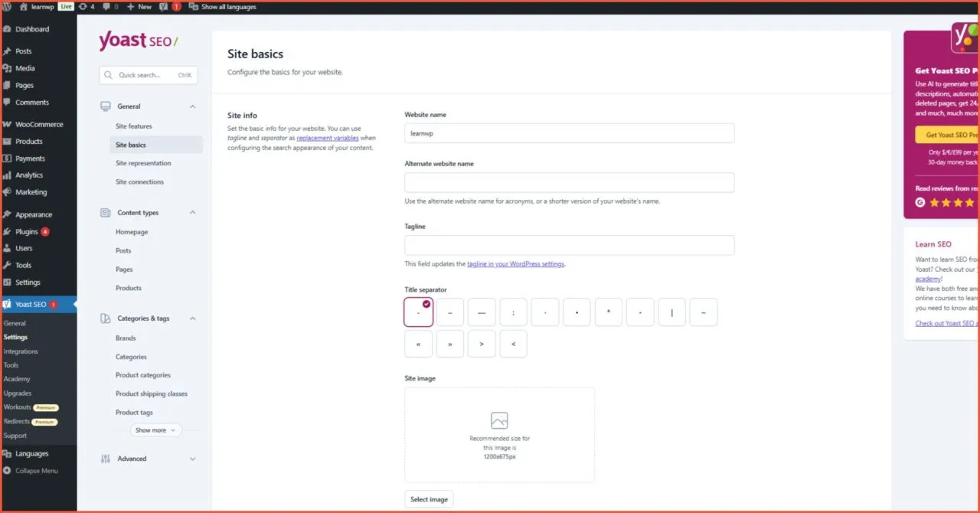Select the dash title separator

[x=449, y=312]
